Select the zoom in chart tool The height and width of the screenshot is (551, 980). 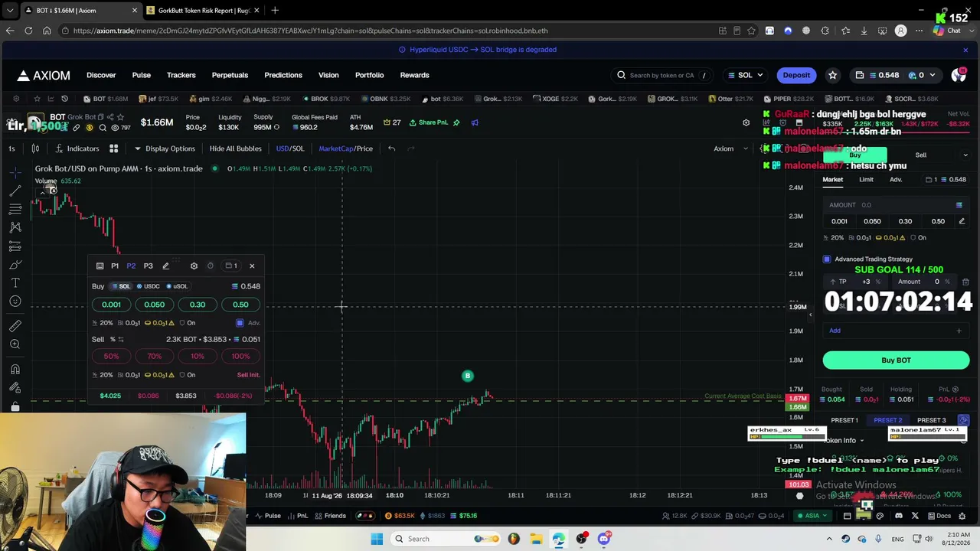tap(15, 344)
